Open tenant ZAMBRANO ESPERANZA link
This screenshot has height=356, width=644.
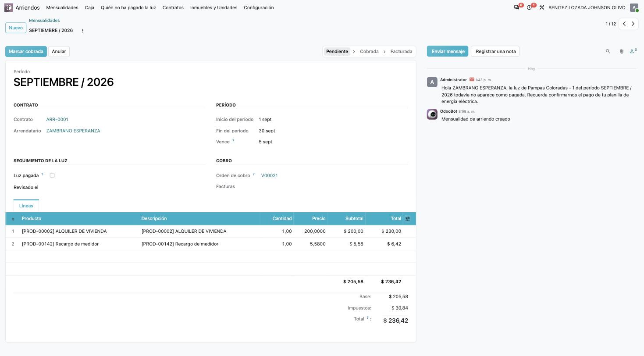pyautogui.click(x=73, y=131)
